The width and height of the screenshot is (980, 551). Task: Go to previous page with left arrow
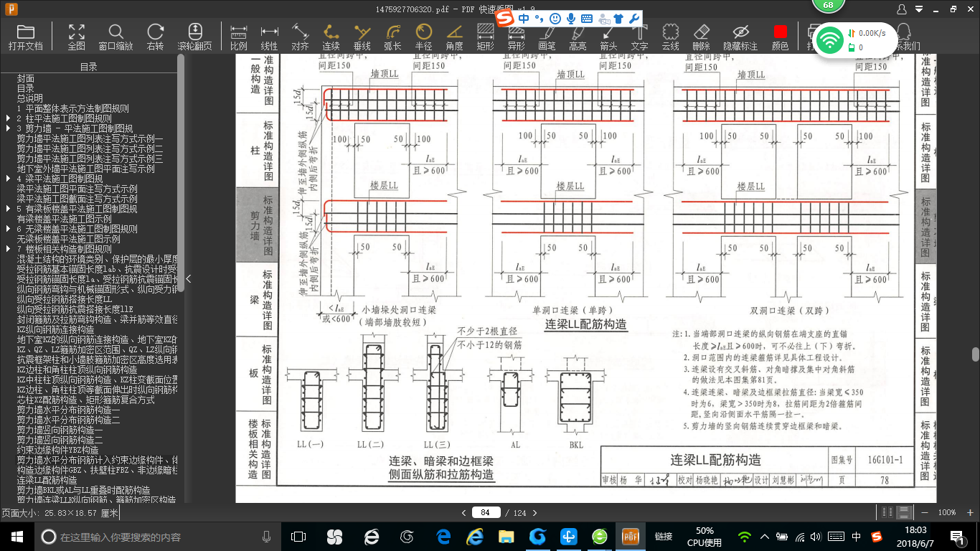pyautogui.click(x=464, y=512)
